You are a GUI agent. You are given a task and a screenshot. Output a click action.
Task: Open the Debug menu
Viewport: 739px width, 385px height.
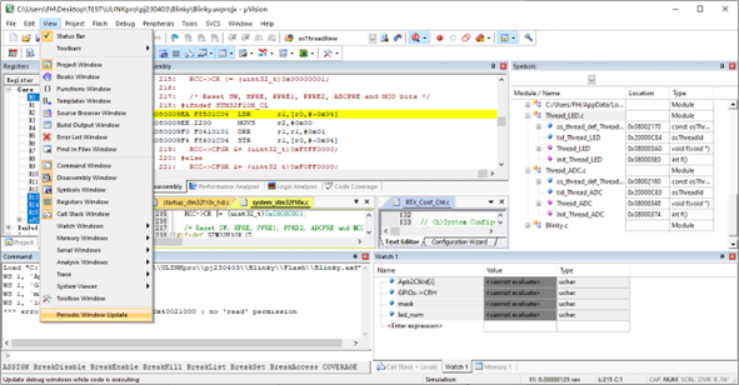[125, 24]
